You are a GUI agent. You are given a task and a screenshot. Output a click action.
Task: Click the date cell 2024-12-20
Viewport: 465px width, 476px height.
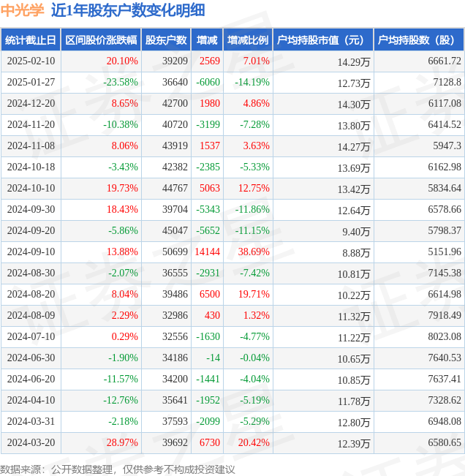(x=31, y=104)
